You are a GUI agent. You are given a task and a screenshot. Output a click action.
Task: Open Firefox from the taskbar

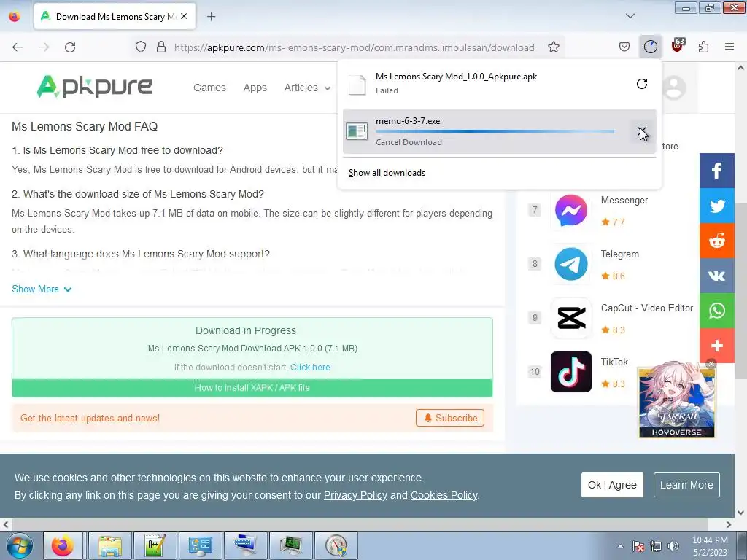63,545
